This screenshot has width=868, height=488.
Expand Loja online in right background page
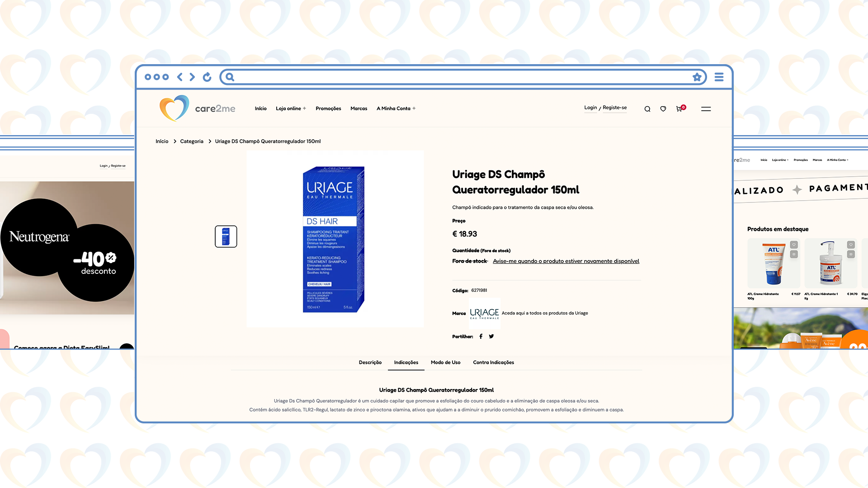tap(780, 160)
